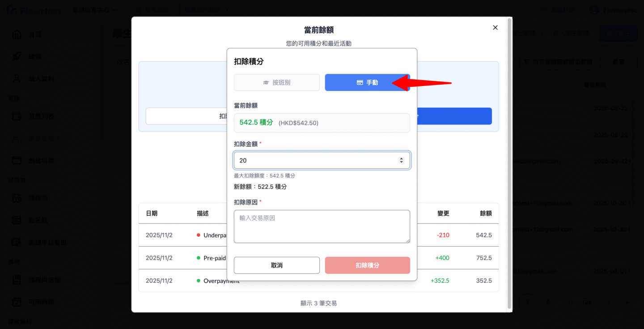Close the 當前餘額 modal with X
This screenshot has height=329, width=644.
pyautogui.click(x=495, y=28)
